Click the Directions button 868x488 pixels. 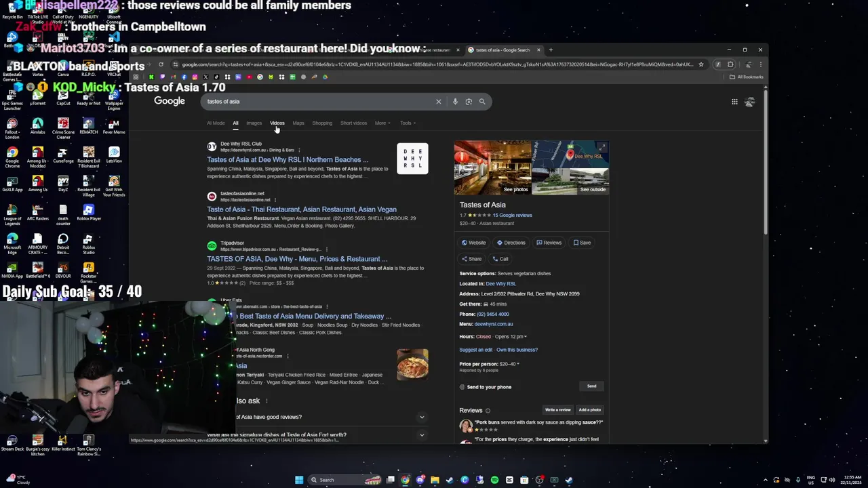coord(511,243)
